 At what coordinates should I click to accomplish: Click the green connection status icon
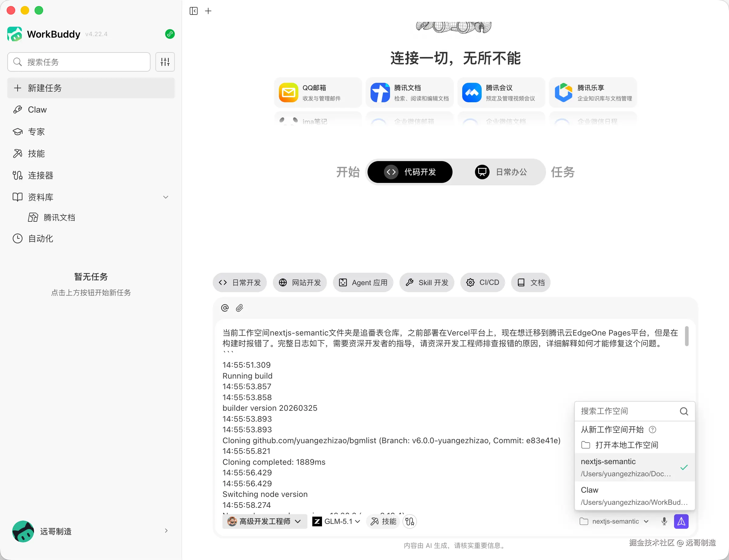point(170,34)
